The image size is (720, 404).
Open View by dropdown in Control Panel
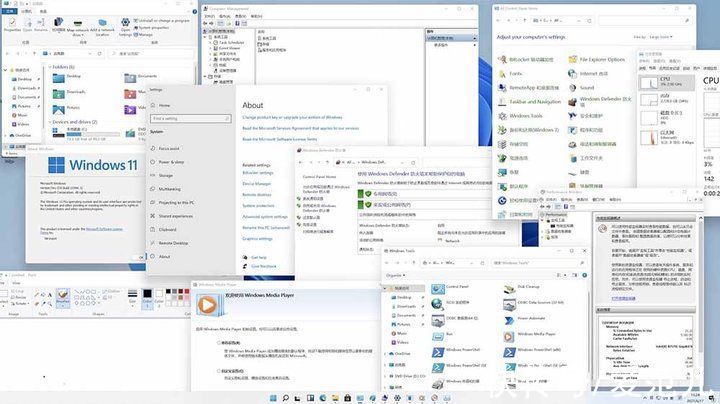[x=660, y=37]
